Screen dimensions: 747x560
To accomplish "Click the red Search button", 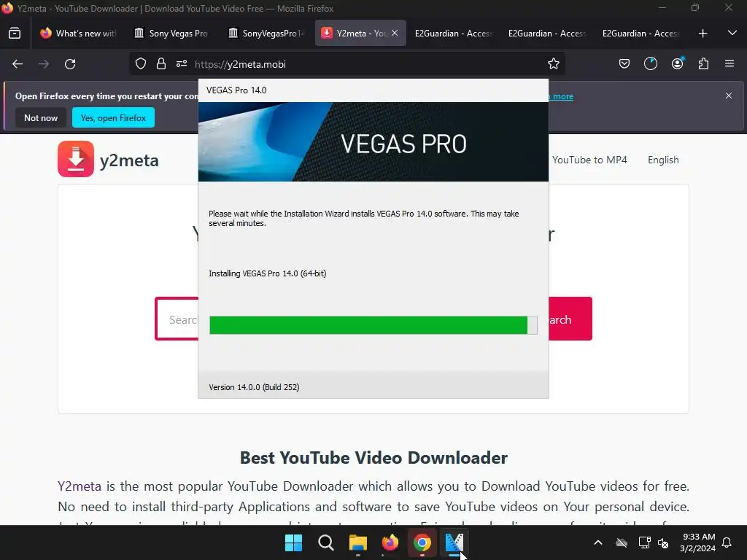I will click(570, 319).
